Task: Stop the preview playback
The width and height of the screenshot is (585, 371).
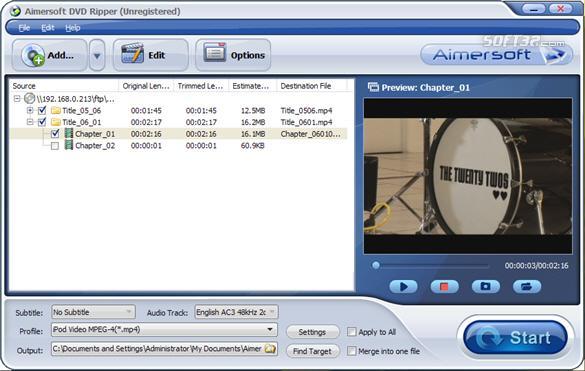Action: point(444,287)
